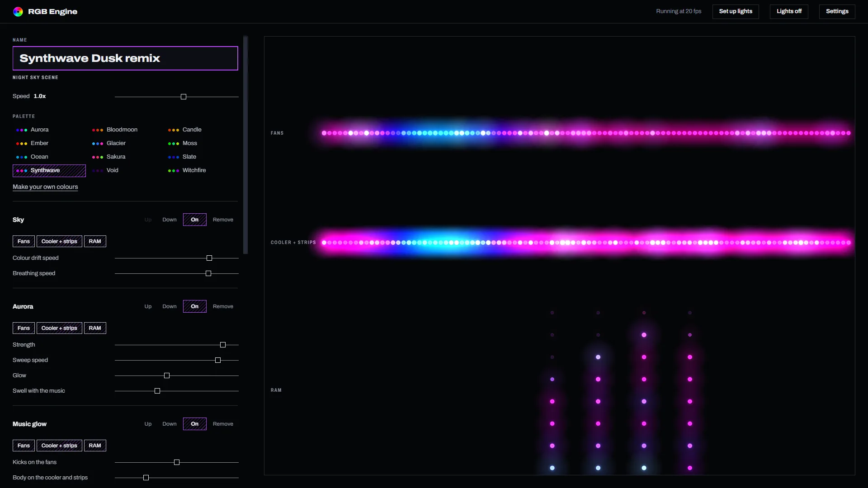This screenshot has width=868, height=488.
Task: Adjust the Speed slider handle
Action: click(184, 97)
